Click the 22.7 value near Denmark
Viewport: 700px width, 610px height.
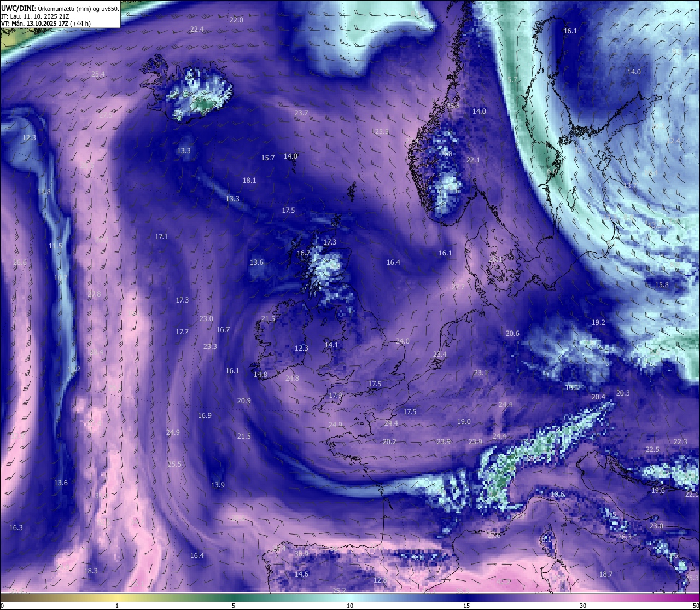tap(458, 287)
